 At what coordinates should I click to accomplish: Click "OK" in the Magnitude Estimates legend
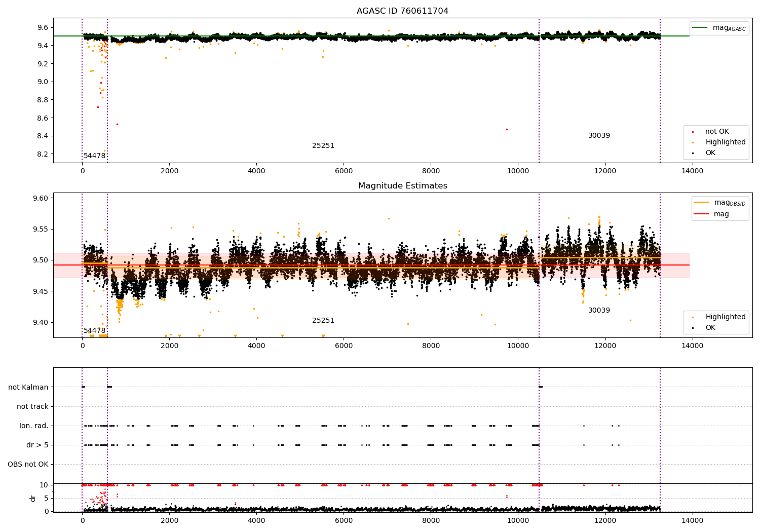(x=710, y=328)
